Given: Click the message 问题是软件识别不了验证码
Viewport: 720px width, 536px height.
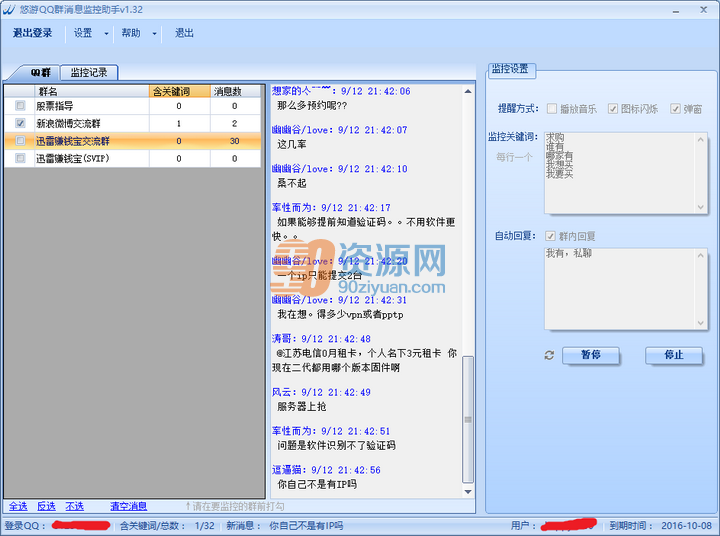Looking at the screenshot, I should [337, 445].
